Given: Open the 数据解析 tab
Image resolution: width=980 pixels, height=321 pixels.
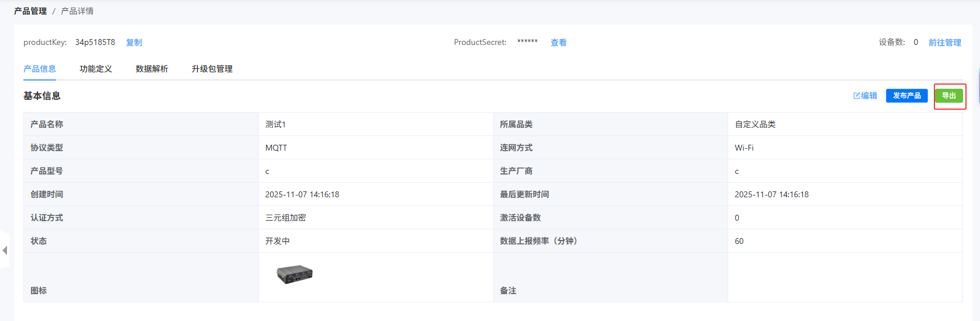Looking at the screenshot, I should point(152,69).
